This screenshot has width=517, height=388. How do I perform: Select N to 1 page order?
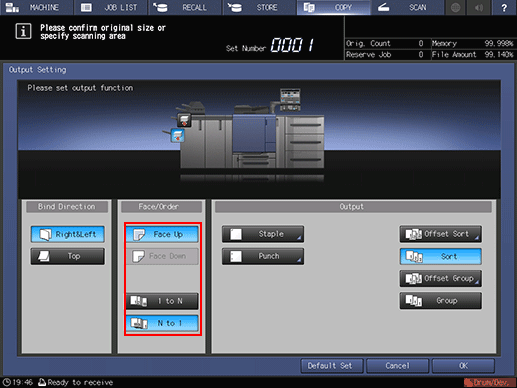[x=162, y=323]
